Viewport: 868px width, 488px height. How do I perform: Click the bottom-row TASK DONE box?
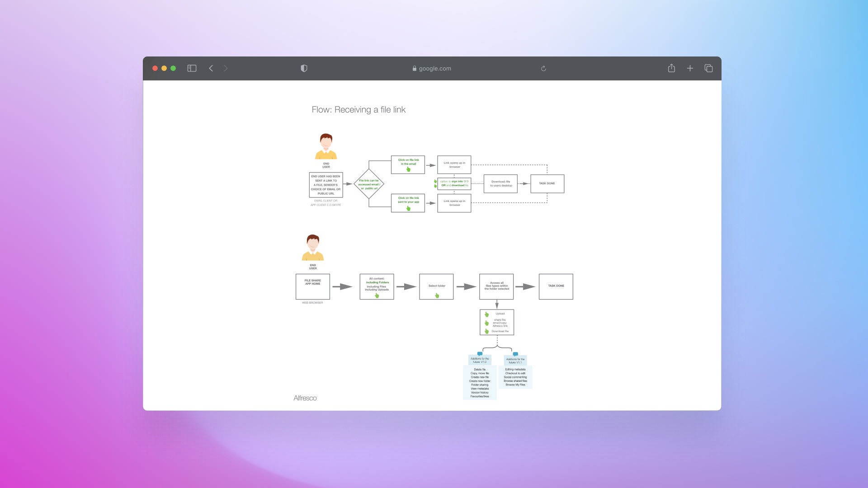556,286
